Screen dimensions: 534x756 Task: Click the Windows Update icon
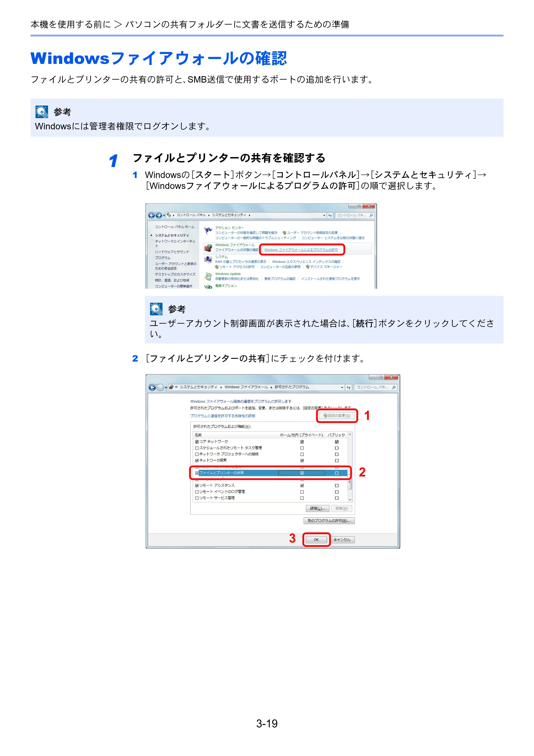click(x=208, y=276)
